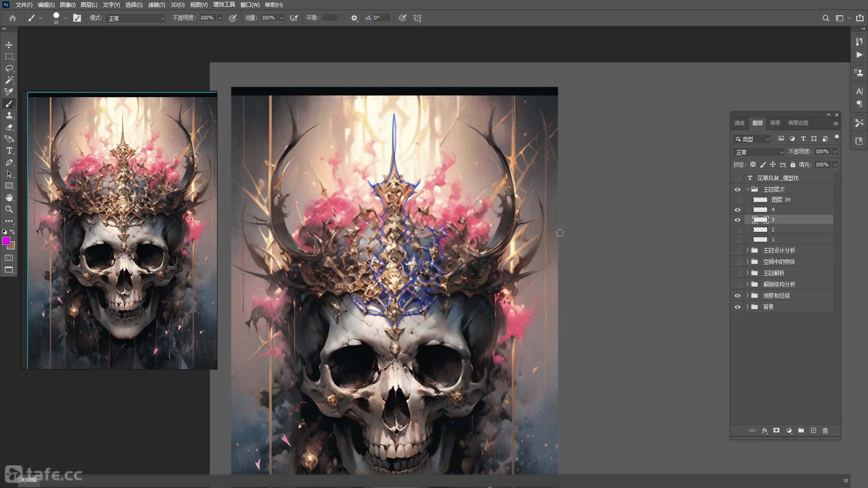Open the layer filter 类型 dropdown
The width and height of the screenshot is (868, 488).
point(751,139)
